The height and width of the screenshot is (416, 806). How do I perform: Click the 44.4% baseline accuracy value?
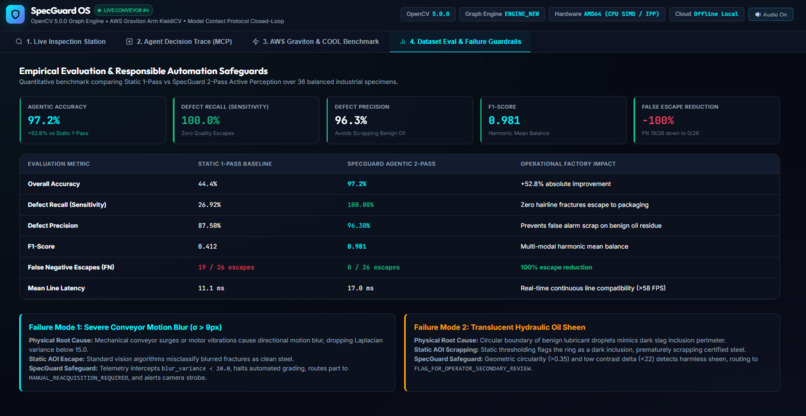point(207,184)
